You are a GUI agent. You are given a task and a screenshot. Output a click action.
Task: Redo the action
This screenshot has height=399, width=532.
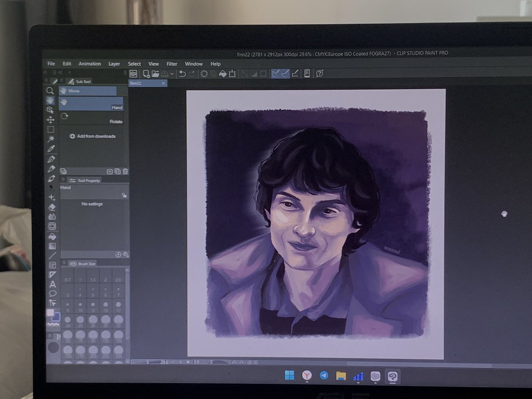tap(192, 74)
